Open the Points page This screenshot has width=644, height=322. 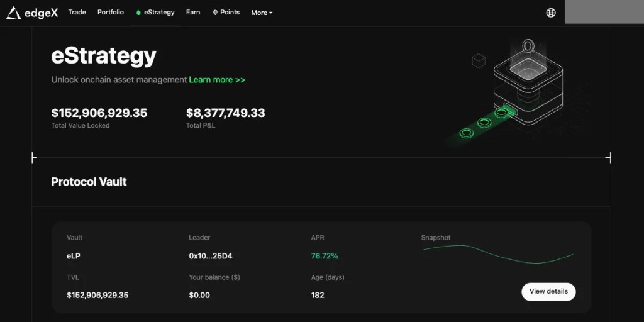pyautogui.click(x=226, y=13)
